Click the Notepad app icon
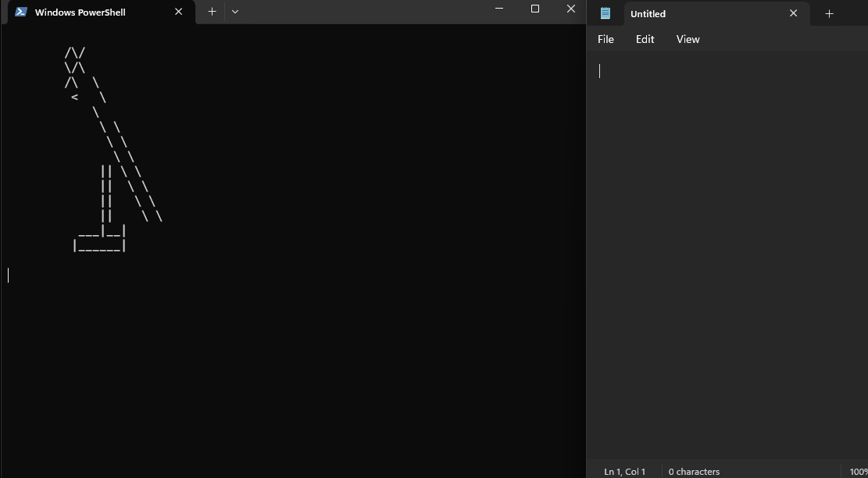Image resolution: width=868 pixels, height=478 pixels. (x=605, y=13)
